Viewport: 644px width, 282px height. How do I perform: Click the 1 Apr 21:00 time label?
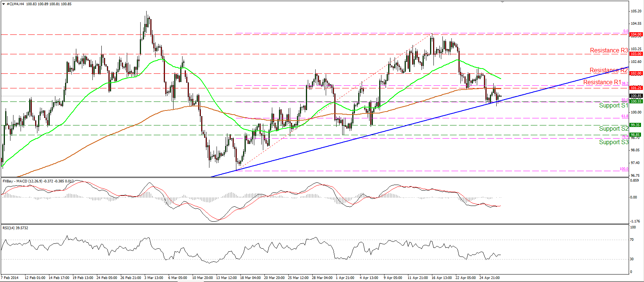pyautogui.click(x=345, y=278)
